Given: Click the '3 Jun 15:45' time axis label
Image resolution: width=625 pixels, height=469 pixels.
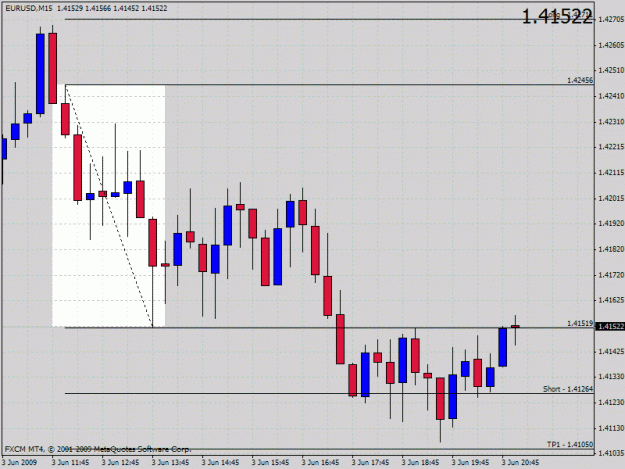Looking at the screenshot, I should [270, 463].
